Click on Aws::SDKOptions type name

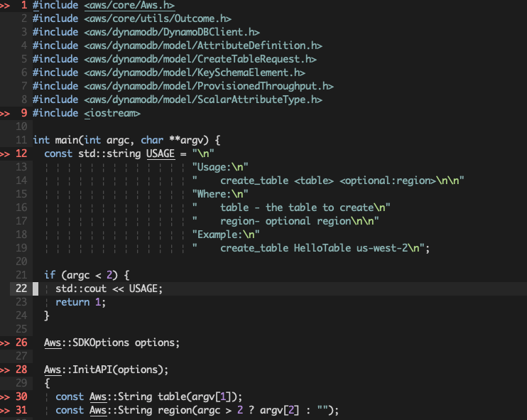coord(87,343)
